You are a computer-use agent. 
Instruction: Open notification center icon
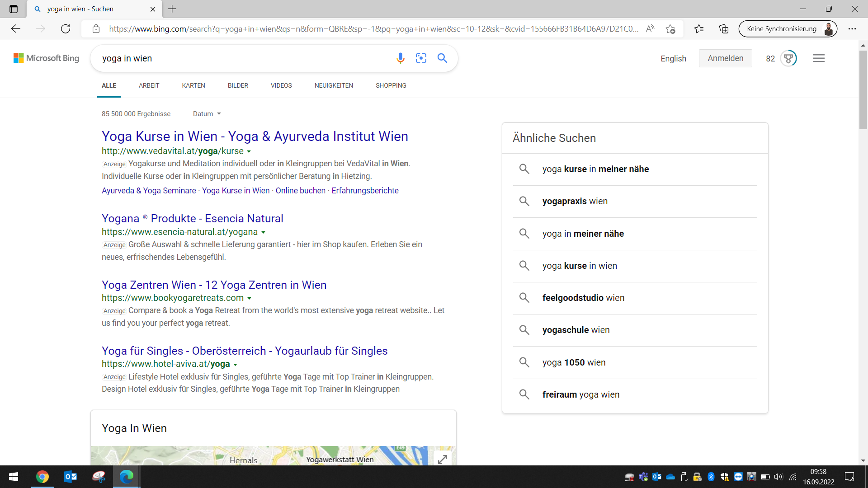(849, 477)
